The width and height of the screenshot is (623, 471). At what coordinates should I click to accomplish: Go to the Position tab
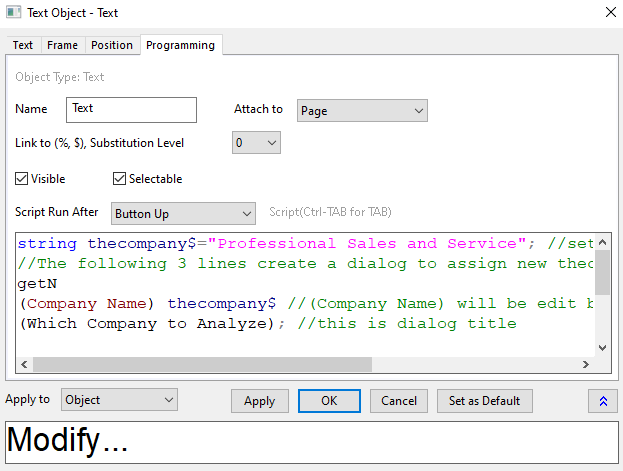point(112,45)
